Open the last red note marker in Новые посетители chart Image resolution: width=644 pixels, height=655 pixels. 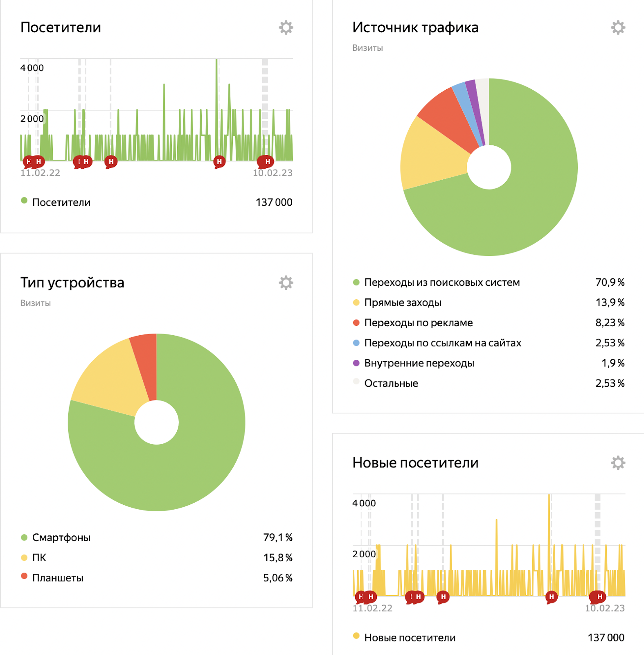pyautogui.click(x=599, y=597)
